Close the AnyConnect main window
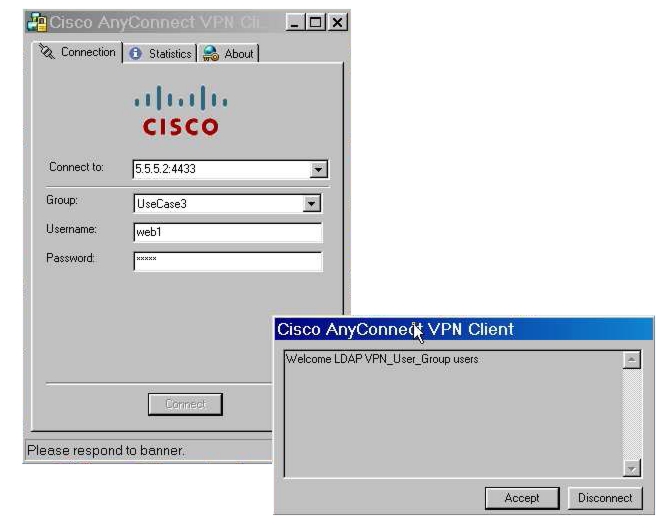Viewport: 672px width, 528px height. (x=337, y=22)
